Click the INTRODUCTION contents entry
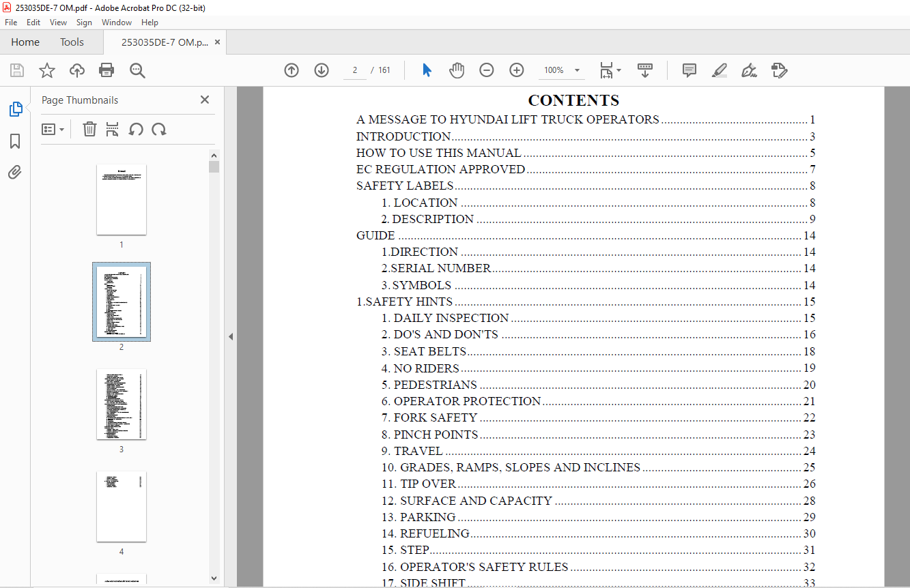Viewport: 910px width, 588px height. (x=586, y=136)
